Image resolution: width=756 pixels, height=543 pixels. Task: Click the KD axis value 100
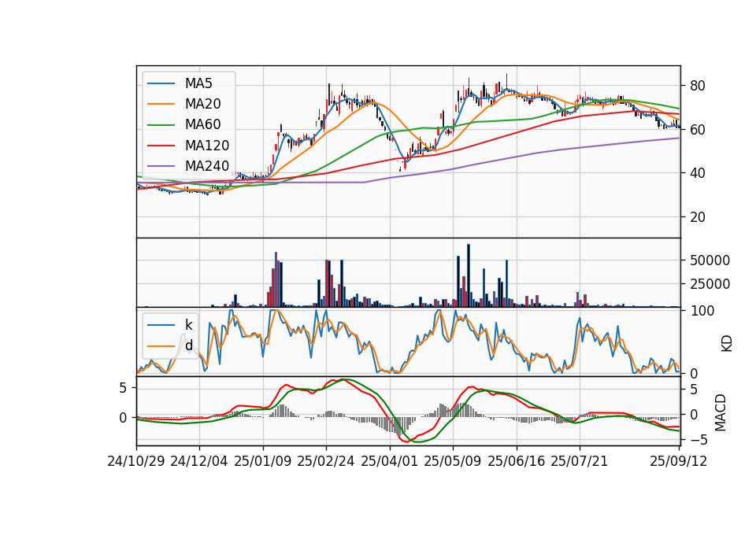(x=702, y=311)
